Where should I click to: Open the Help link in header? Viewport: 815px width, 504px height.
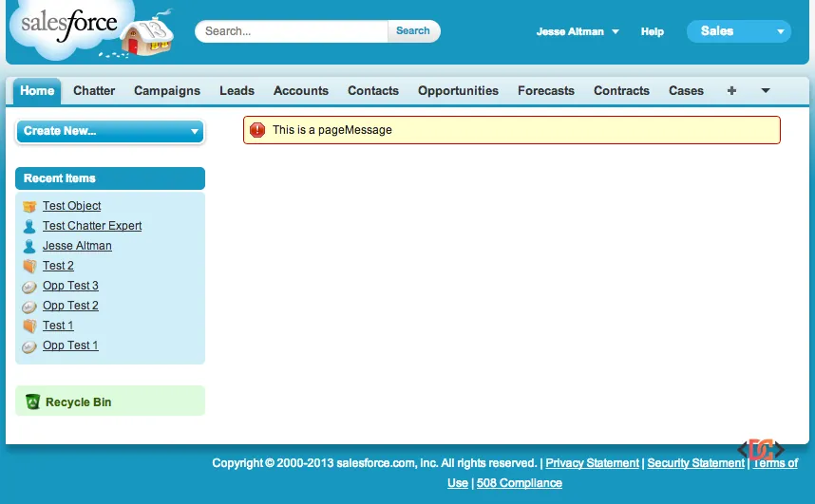point(652,31)
